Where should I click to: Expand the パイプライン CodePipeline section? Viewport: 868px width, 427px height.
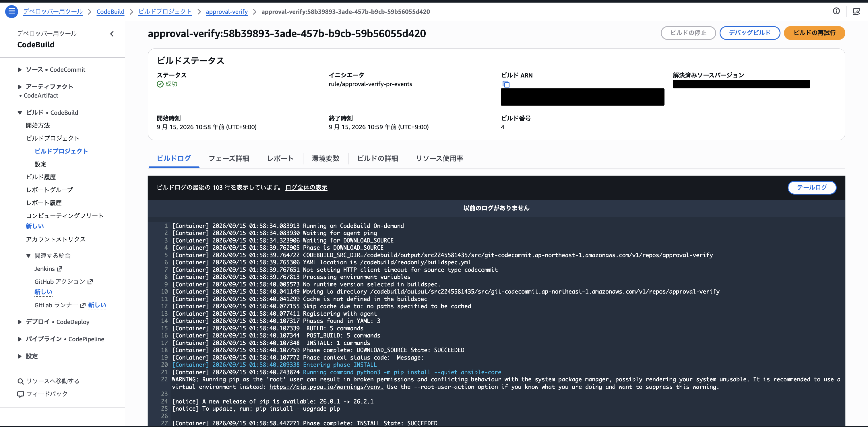coord(20,339)
